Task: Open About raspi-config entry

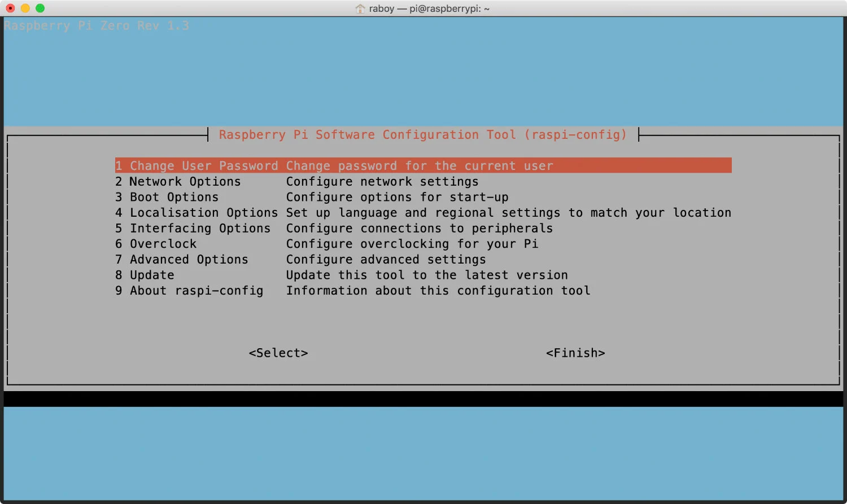Action: point(189,291)
